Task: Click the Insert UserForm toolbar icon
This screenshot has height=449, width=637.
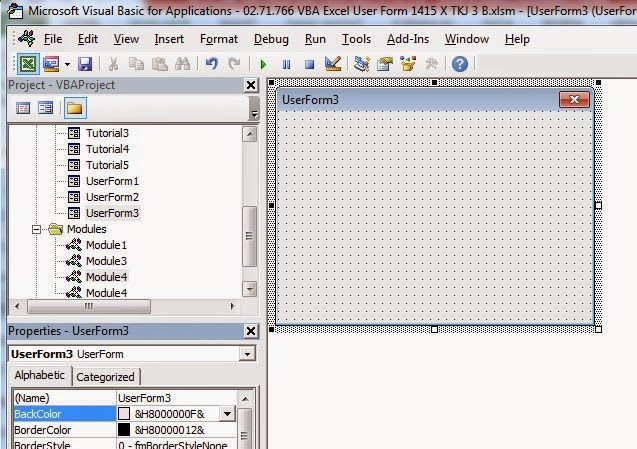Action: (52, 64)
